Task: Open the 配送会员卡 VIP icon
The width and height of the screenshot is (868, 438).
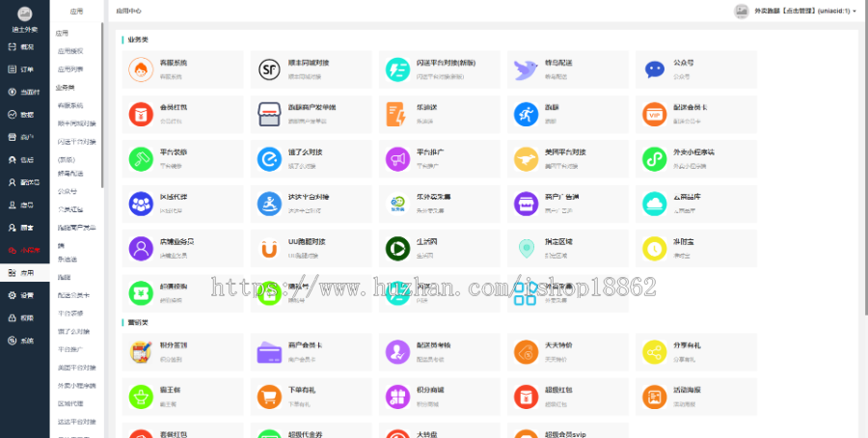Action: point(655,114)
